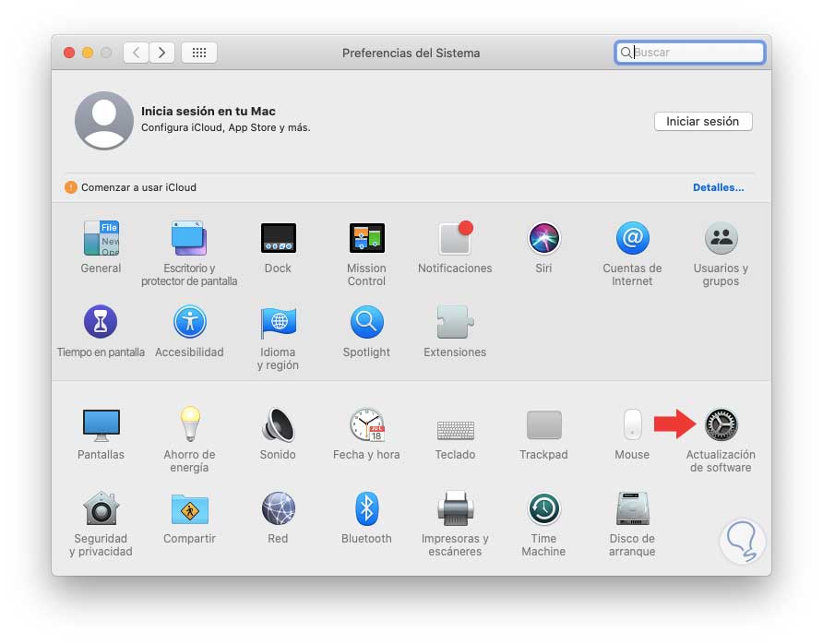Open Disco de arranque pane
823x644 pixels.
coord(632,508)
